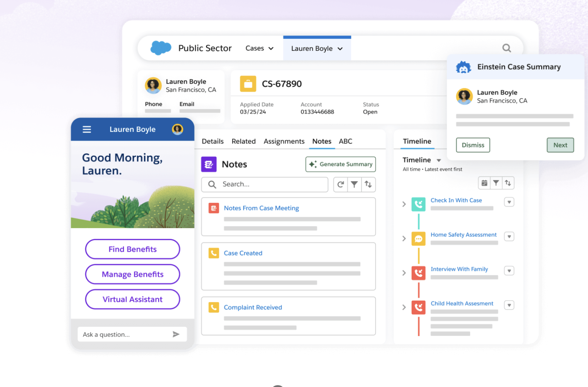The width and height of the screenshot is (588, 387).
Task: Open Interview With Family action menu
Action: [x=509, y=271]
